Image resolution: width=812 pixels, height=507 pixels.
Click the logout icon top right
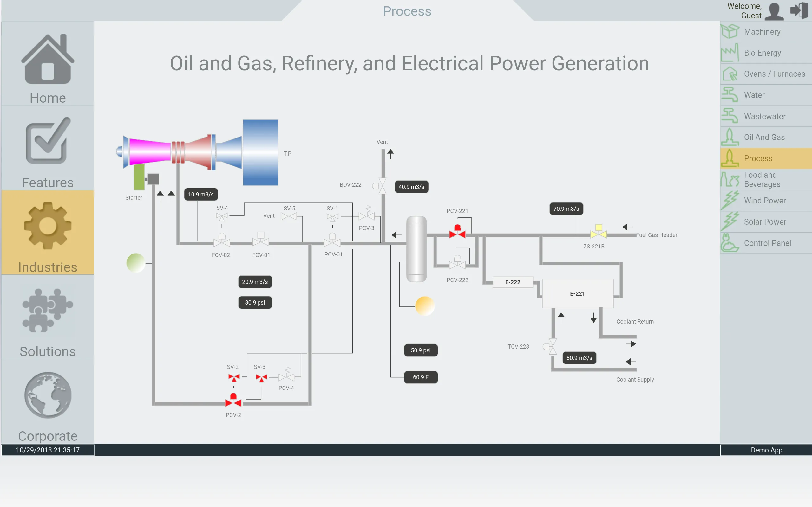coord(798,10)
